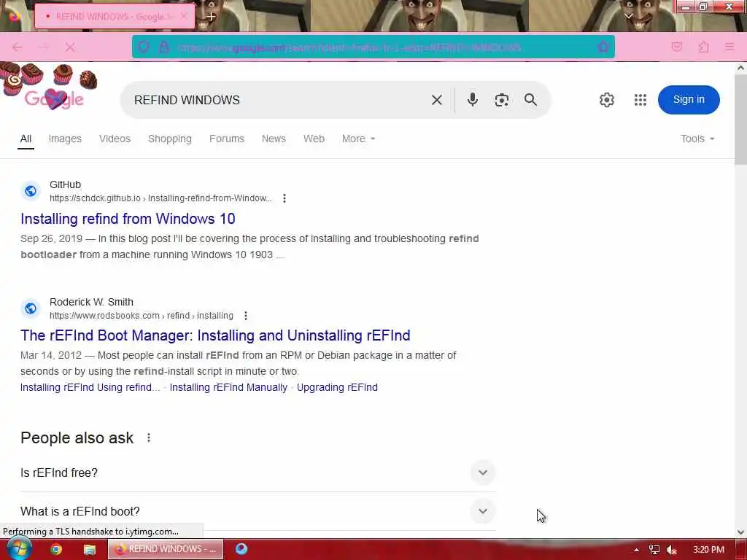Expand the More search filters dropdown
The height and width of the screenshot is (560, 747).
pyautogui.click(x=358, y=139)
